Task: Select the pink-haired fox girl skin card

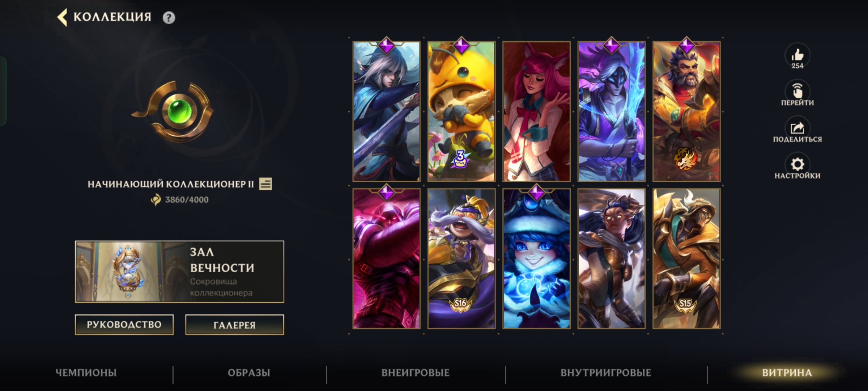Action: [536, 112]
